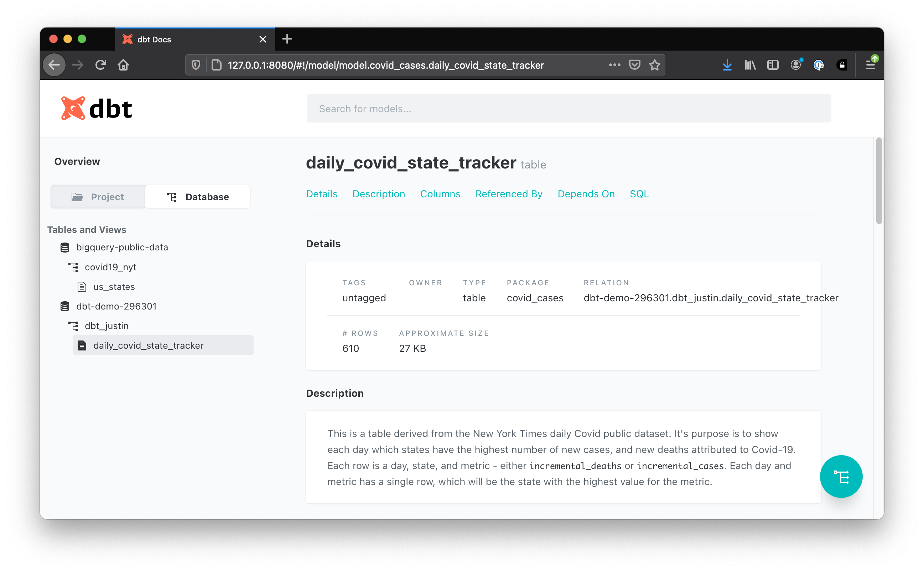Click the teal floating action button
Viewport: 924px width, 572px height.
(841, 476)
